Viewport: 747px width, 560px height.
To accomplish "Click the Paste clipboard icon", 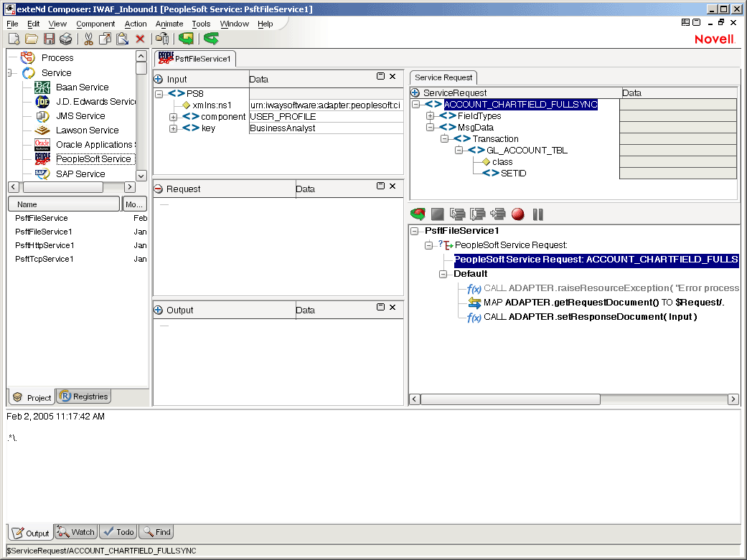I will pyautogui.click(x=123, y=39).
